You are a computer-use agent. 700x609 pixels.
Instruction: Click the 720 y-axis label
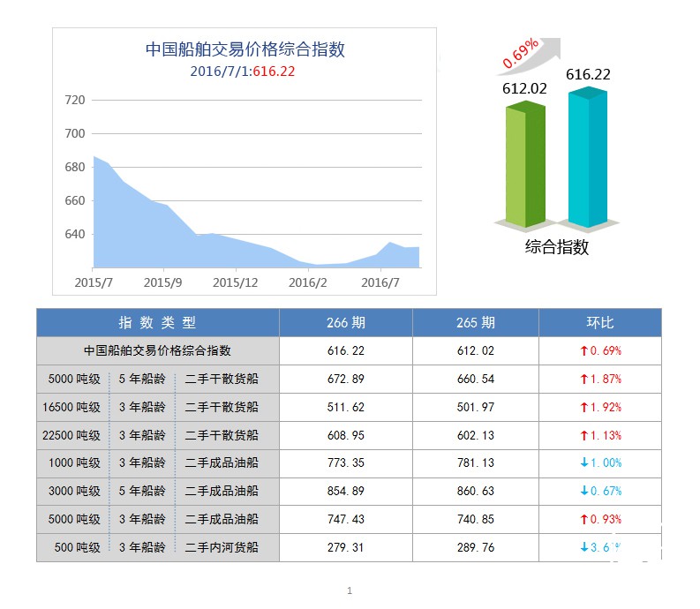[x=74, y=100]
